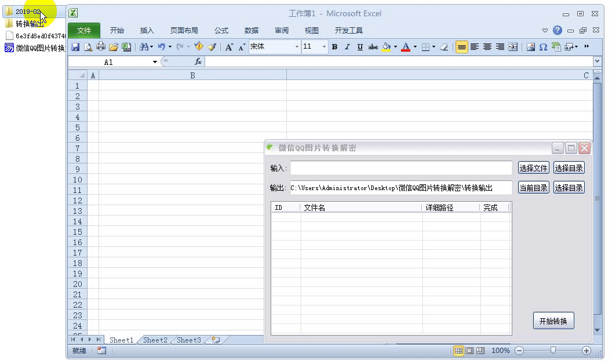Insert a picture using the image icon

point(530,47)
